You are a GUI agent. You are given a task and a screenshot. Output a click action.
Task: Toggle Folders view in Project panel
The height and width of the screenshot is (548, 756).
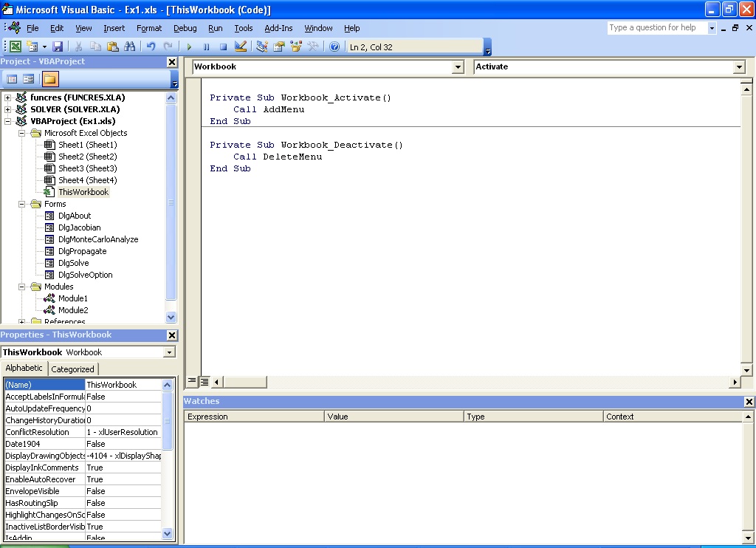(49, 78)
